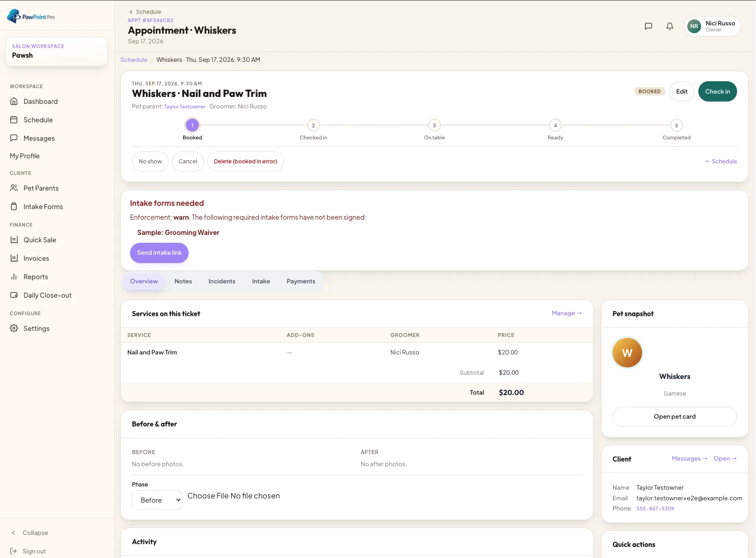The image size is (756, 558).
Task: Click the Total $20.00 amount
Action: (x=512, y=392)
